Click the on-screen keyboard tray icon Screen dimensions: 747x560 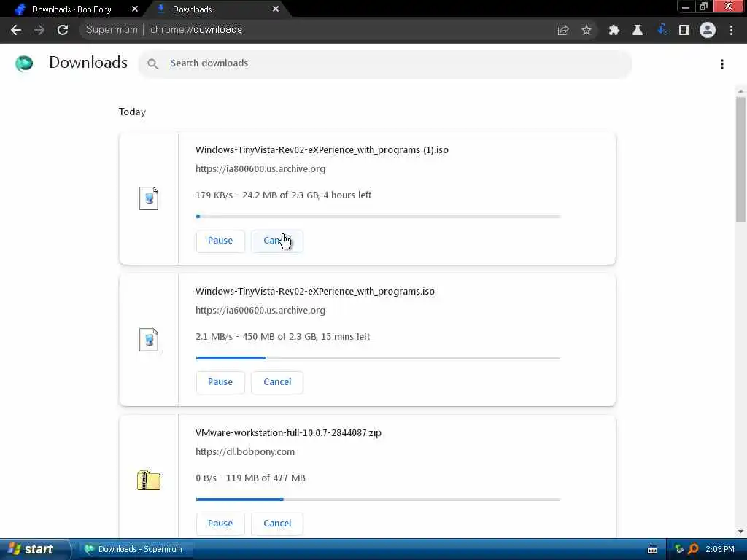tap(652, 550)
